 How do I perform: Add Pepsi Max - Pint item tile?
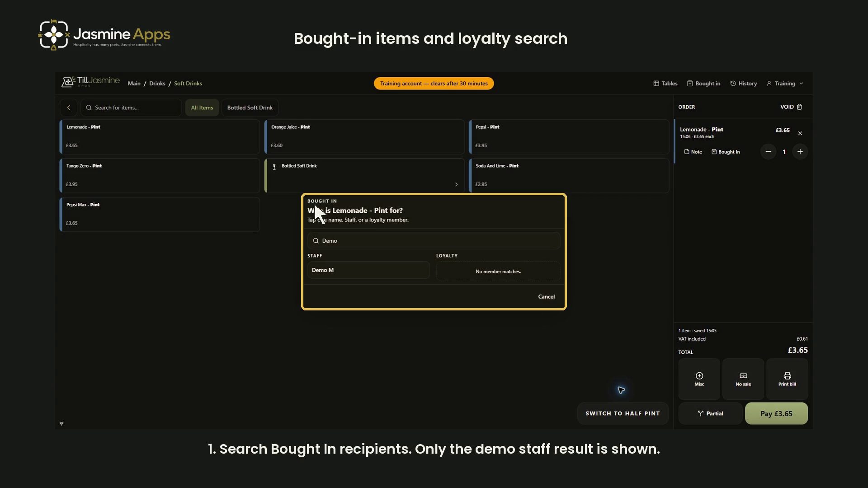click(x=160, y=215)
